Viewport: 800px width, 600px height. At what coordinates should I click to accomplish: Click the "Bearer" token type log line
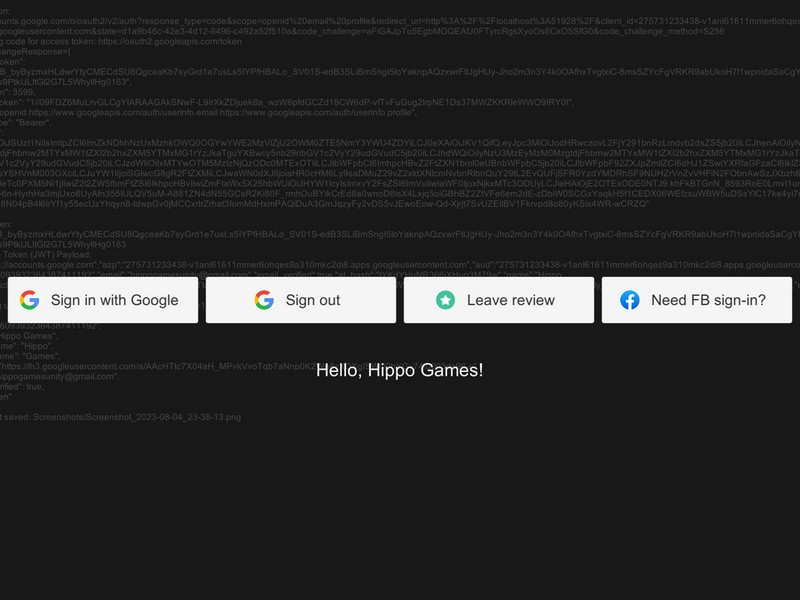click(26, 122)
